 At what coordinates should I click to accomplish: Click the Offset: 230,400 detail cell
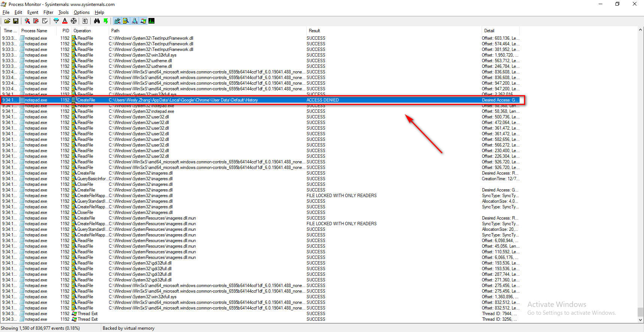500,151
